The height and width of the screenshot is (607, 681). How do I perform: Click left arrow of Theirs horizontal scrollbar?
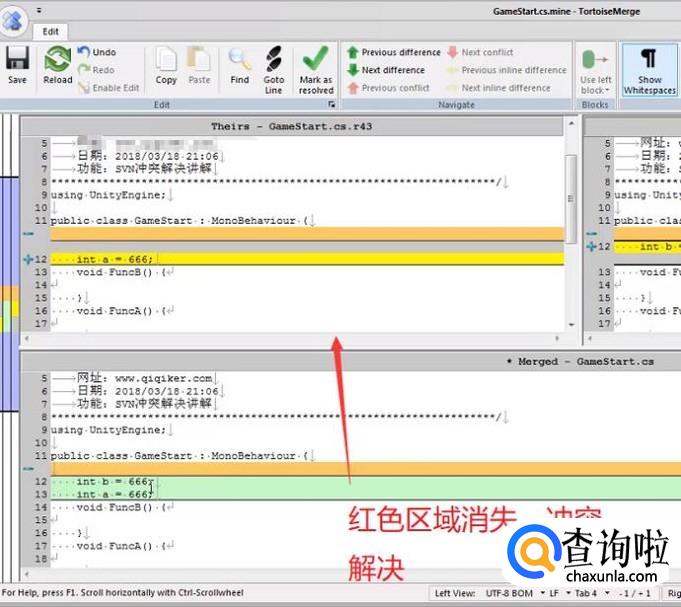click(x=27, y=338)
